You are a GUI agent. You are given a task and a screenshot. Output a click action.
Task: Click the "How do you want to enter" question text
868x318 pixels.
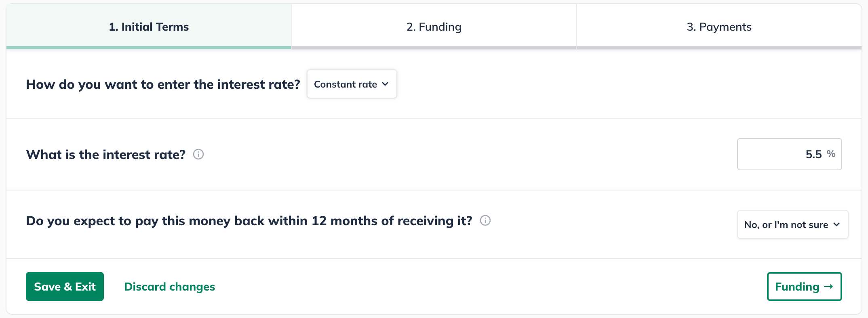click(163, 84)
